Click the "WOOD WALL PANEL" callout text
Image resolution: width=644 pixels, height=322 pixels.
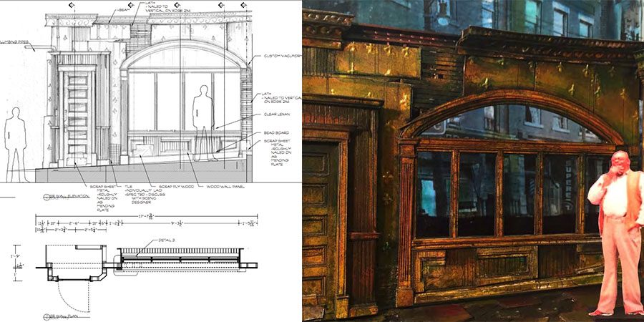click(225, 187)
